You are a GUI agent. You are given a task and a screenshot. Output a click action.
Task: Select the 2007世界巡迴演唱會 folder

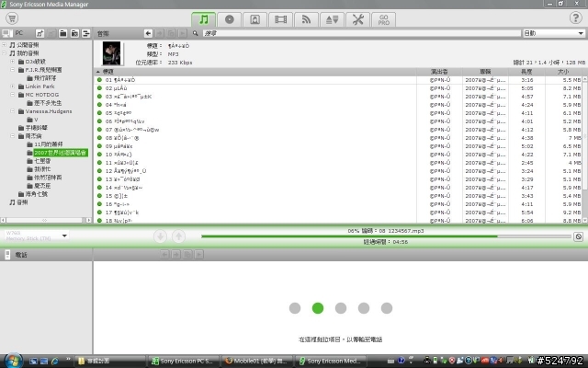[61, 153]
